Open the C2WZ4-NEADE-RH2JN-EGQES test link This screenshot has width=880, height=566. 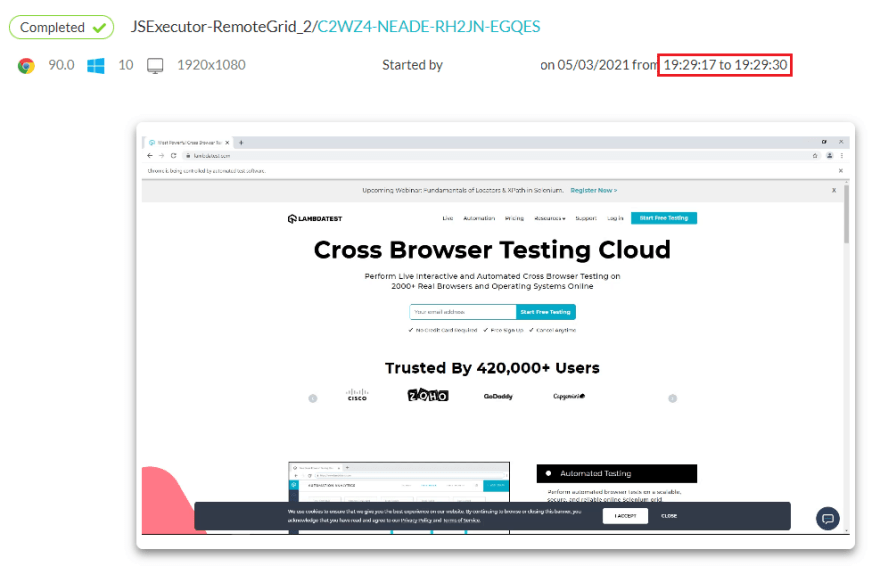coord(429,26)
